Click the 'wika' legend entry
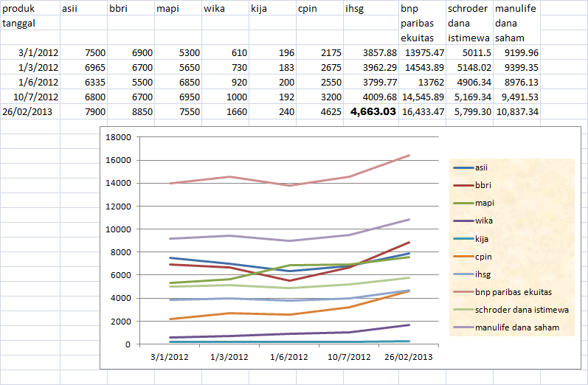 tap(473, 221)
